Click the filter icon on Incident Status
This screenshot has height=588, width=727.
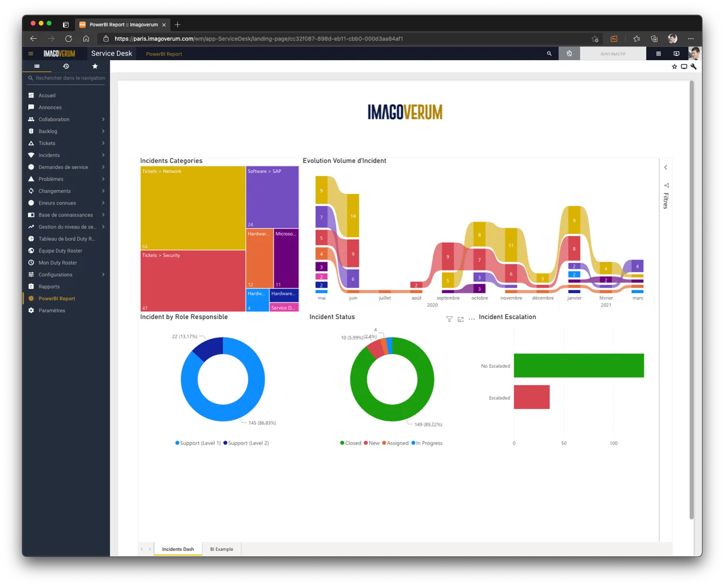[449, 319]
